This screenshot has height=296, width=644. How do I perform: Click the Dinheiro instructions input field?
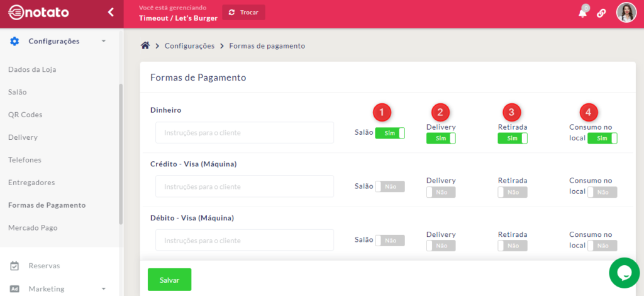tap(245, 133)
